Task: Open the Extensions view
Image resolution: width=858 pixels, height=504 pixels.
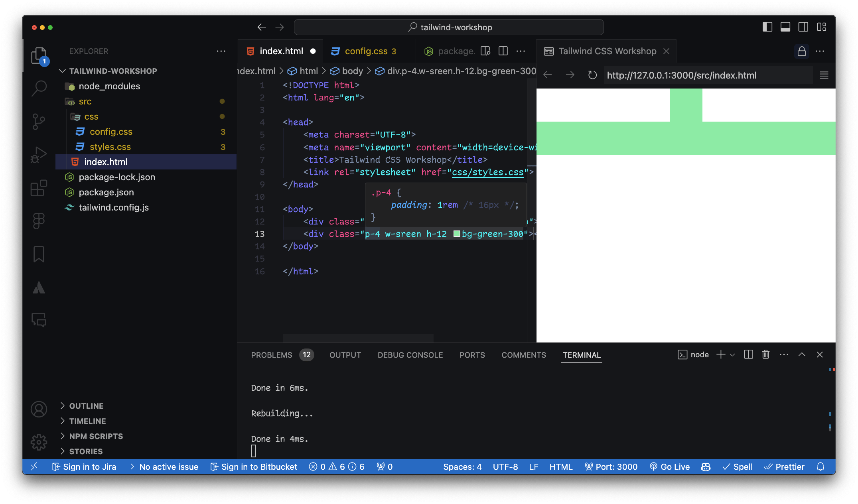Action: (x=39, y=188)
